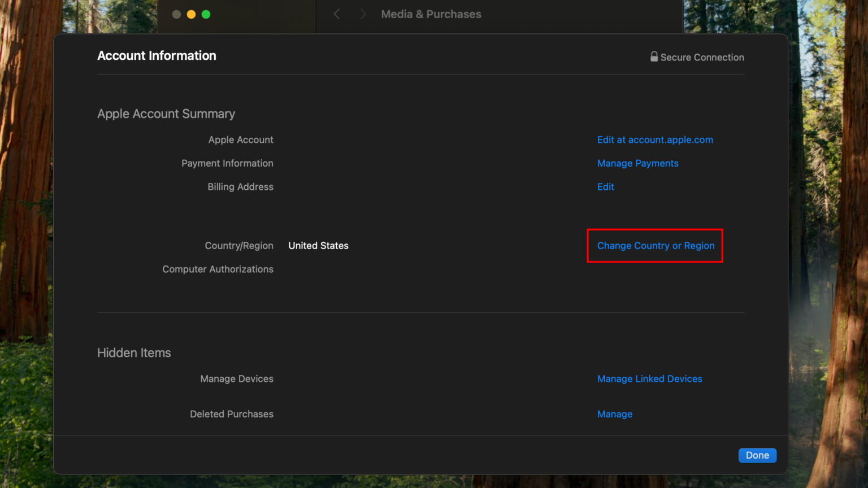Click the Apple Account label
The image size is (868, 488).
(x=240, y=140)
